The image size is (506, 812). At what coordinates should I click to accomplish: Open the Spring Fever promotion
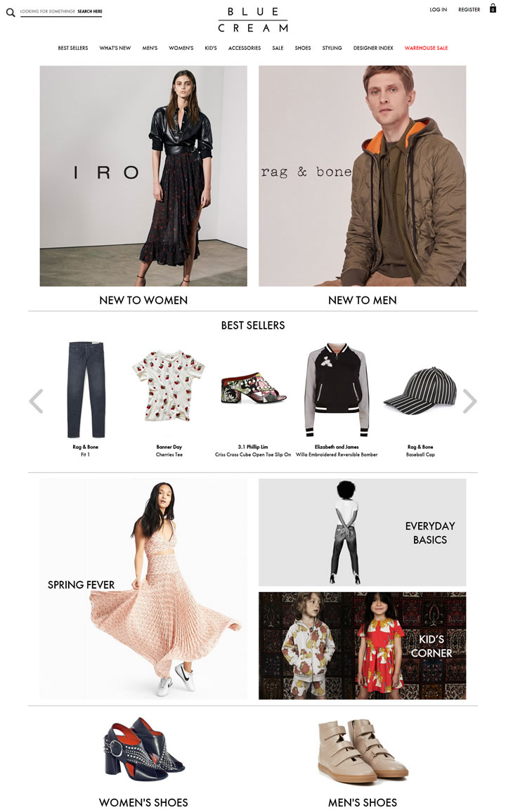click(x=143, y=589)
